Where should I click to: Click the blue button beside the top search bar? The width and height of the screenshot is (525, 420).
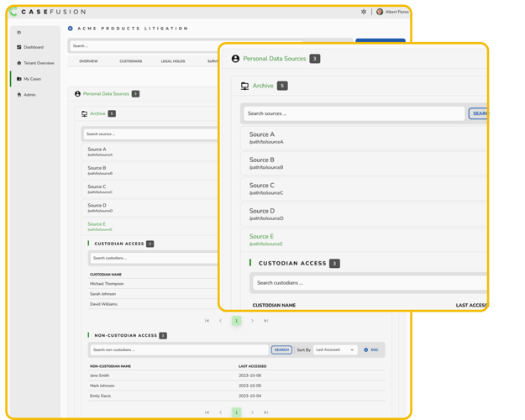pyautogui.click(x=381, y=41)
